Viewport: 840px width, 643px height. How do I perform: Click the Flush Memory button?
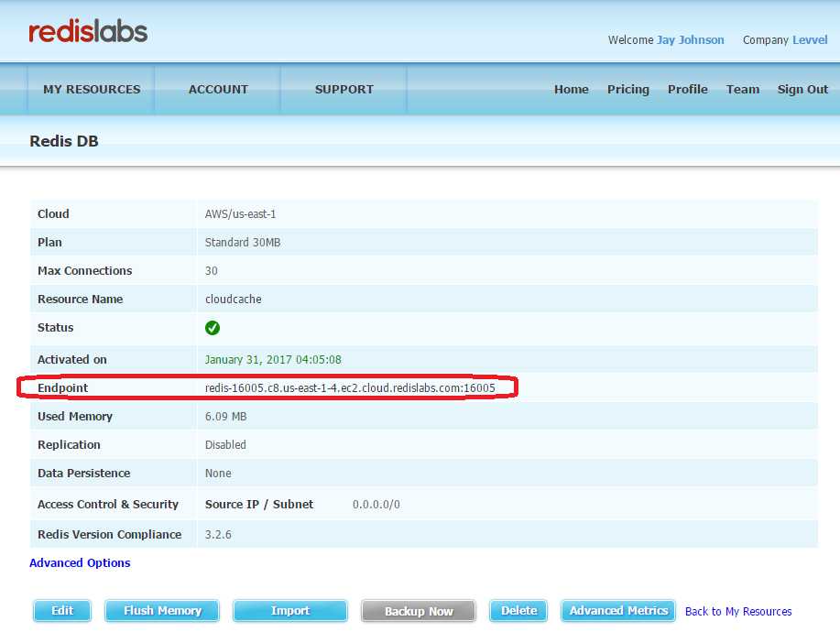pyautogui.click(x=162, y=611)
